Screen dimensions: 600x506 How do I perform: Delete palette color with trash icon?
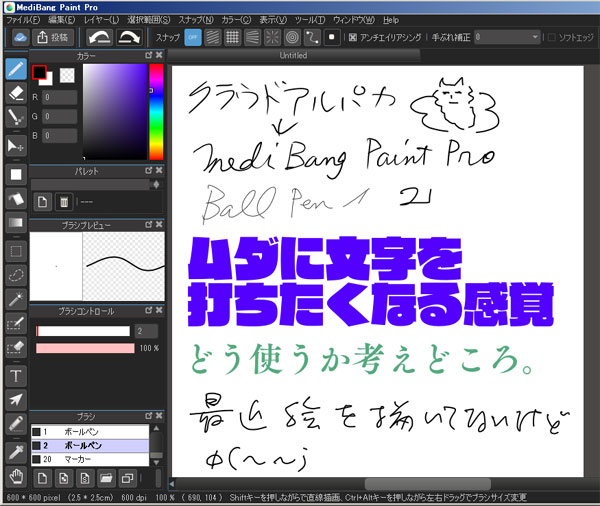coord(64,202)
